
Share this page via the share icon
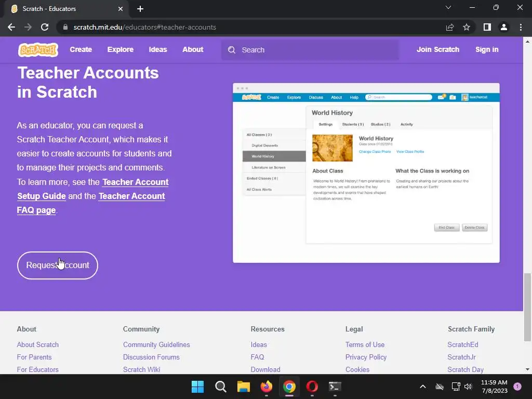tap(450, 27)
